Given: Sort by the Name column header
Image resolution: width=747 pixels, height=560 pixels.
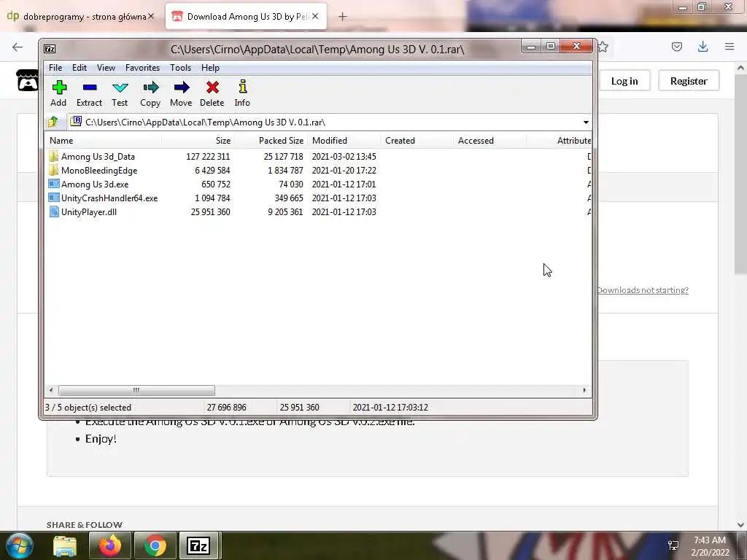Looking at the screenshot, I should pyautogui.click(x=103, y=141).
